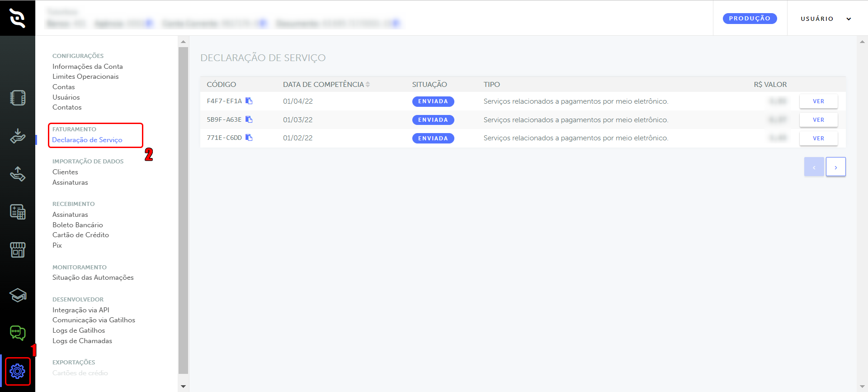Click the ENVIADA status for 01/02/22
The height and width of the screenshot is (392, 868).
[433, 139]
